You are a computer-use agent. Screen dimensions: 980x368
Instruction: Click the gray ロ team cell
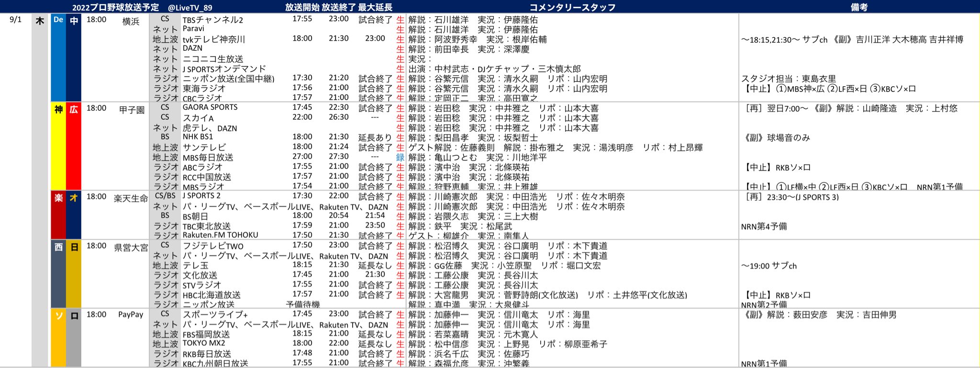(x=74, y=338)
